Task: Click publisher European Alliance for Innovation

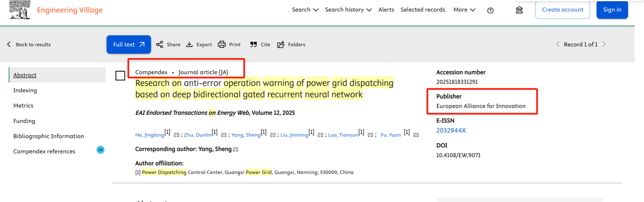Action: coord(481,106)
